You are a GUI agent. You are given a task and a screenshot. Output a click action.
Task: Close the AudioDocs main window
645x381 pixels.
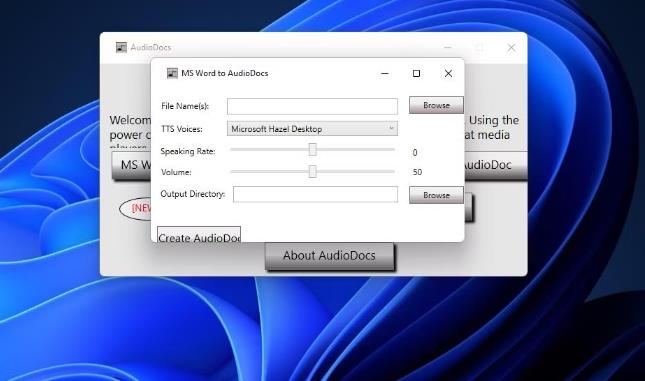[x=511, y=48]
